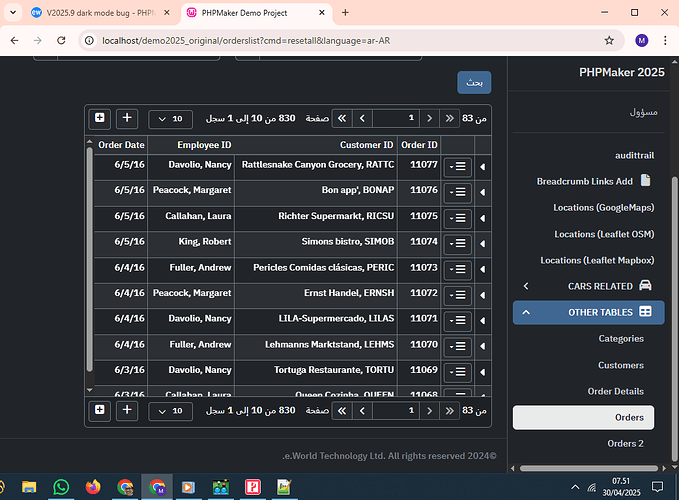
Task: Open File Explorer from taskbar
Action: coord(29,487)
